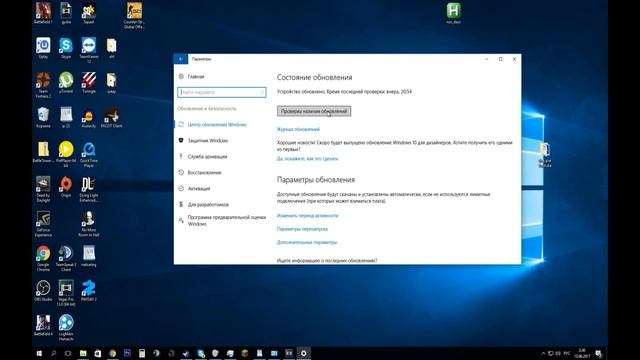Select the Vegas Pro desktop shortcut
This screenshot has width=640, height=360.
click(x=66, y=293)
